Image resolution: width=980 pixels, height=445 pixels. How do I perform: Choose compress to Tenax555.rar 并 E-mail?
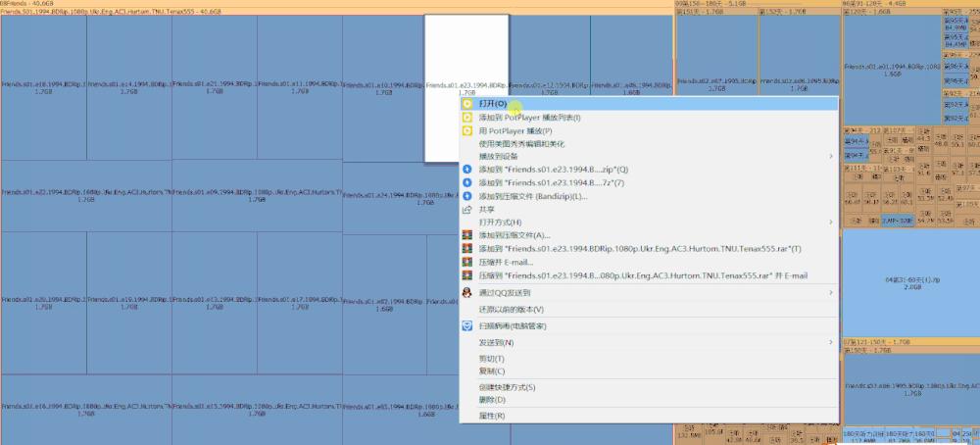(x=649, y=275)
